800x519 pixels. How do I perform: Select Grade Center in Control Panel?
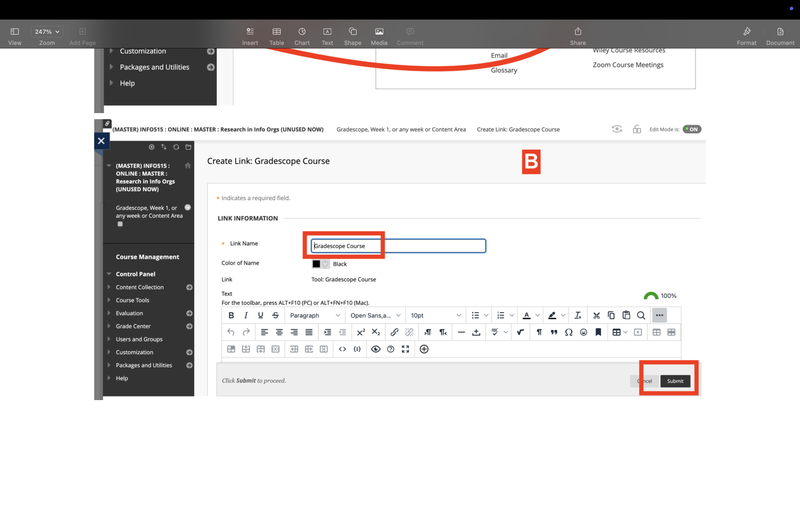pos(133,326)
